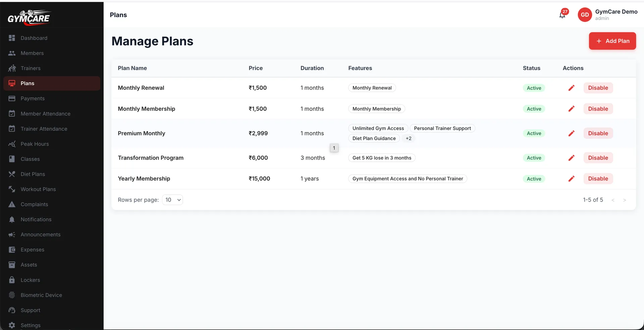Click the GD user avatar

pos(585,14)
